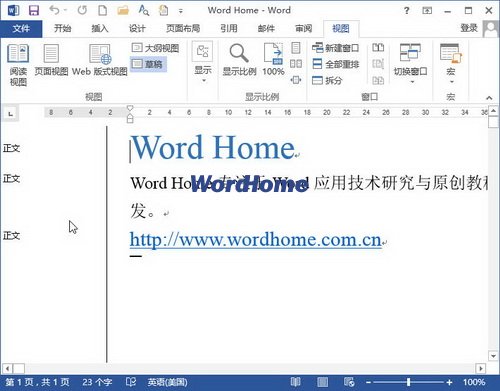Screen dimensions: 500x391
Task: Switch to the 审阅 tab
Action: pyautogui.click(x=304, y=29)
